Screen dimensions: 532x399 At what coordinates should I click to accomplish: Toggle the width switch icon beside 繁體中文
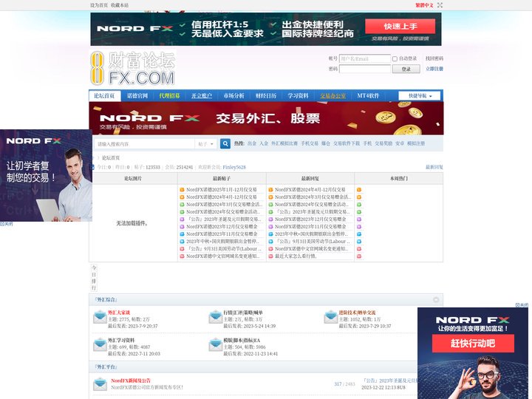pos(440,5)
